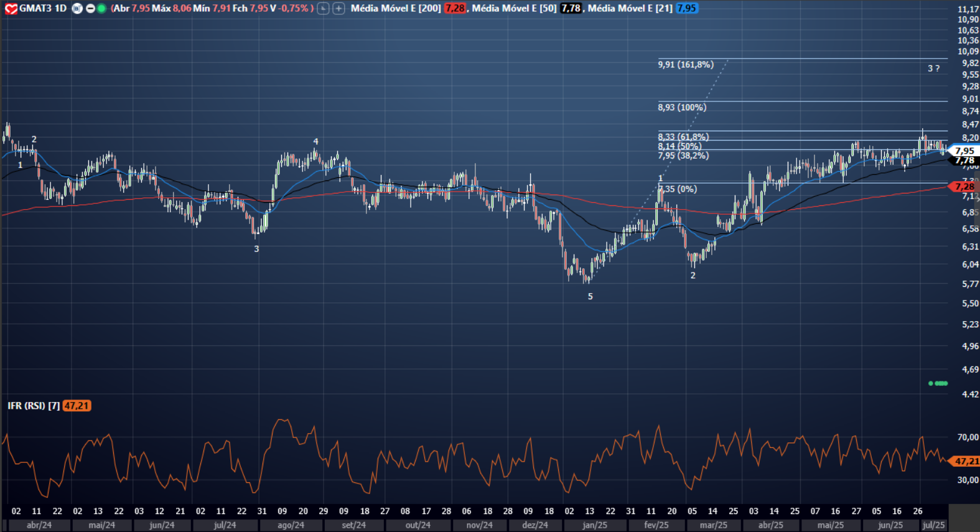Click the green circle status icon
980x532 pixels.
click(101, 9)
